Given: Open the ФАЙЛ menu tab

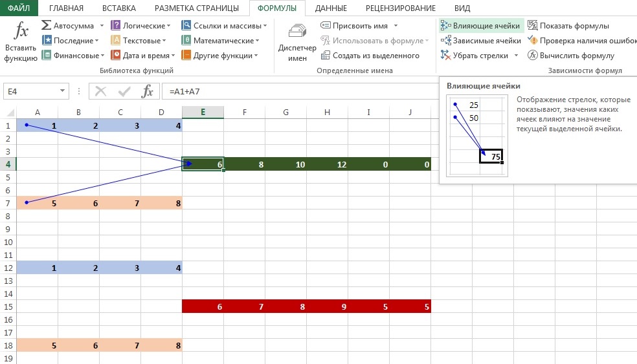Looking at the screenshot, I should 19,8.
